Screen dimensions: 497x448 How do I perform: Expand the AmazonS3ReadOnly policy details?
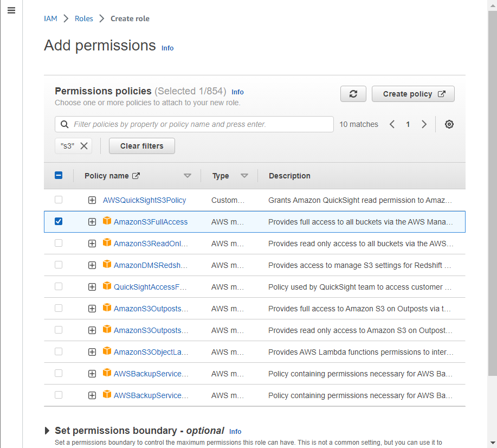tap(92, 243)
